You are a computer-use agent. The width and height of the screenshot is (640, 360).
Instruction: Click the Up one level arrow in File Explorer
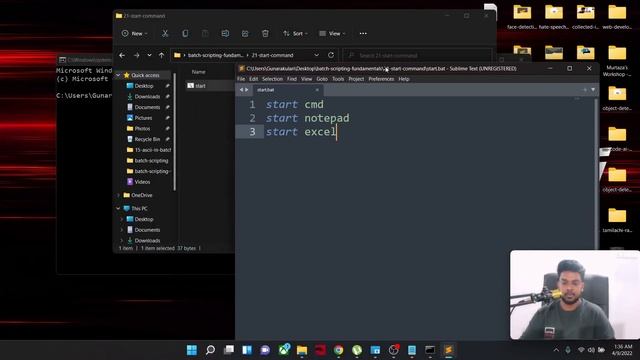[161, 55]
